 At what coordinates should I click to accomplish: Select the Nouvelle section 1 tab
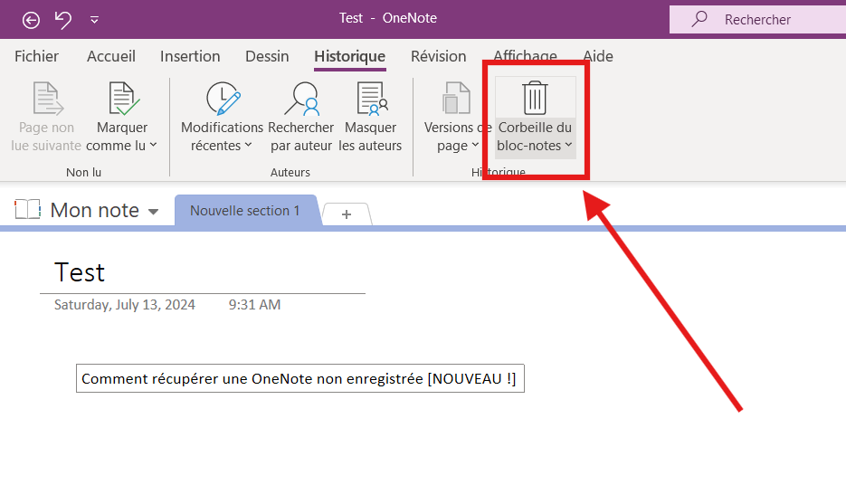[x=245, y=211]
